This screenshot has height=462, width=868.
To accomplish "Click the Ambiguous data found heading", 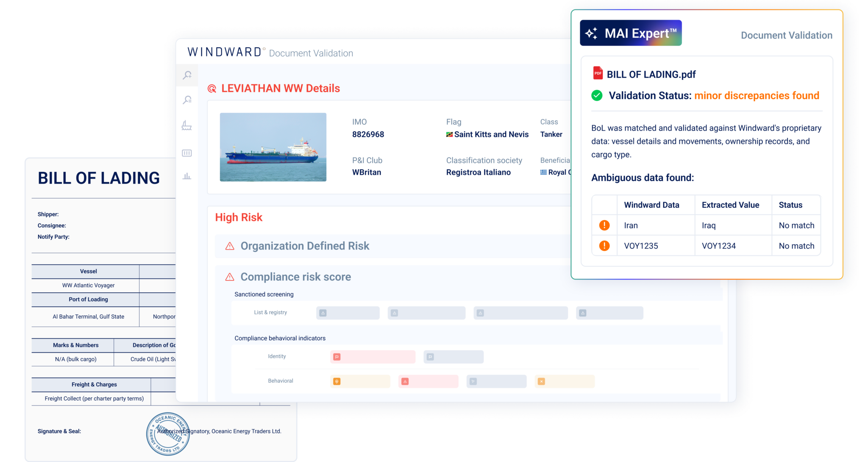I will tap(643, 178).
